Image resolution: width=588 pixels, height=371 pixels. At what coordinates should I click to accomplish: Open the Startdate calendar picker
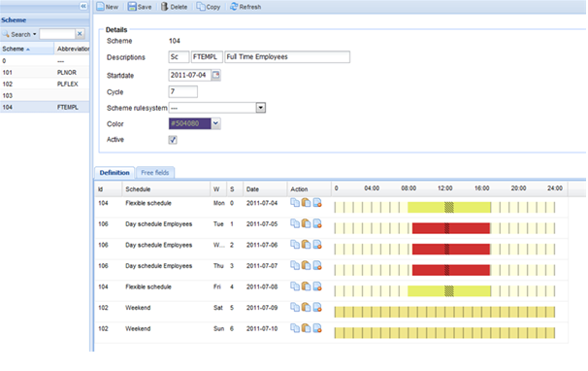216,75
